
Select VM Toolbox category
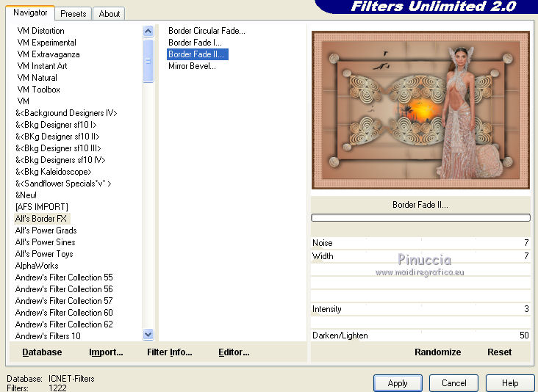point(39,90)
